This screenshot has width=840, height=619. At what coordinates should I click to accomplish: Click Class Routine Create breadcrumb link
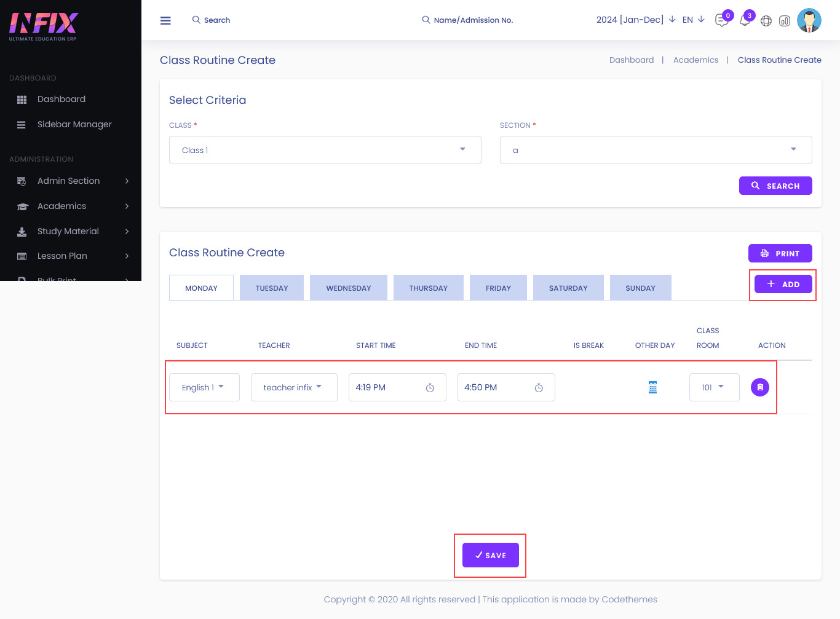click(779, 60)
